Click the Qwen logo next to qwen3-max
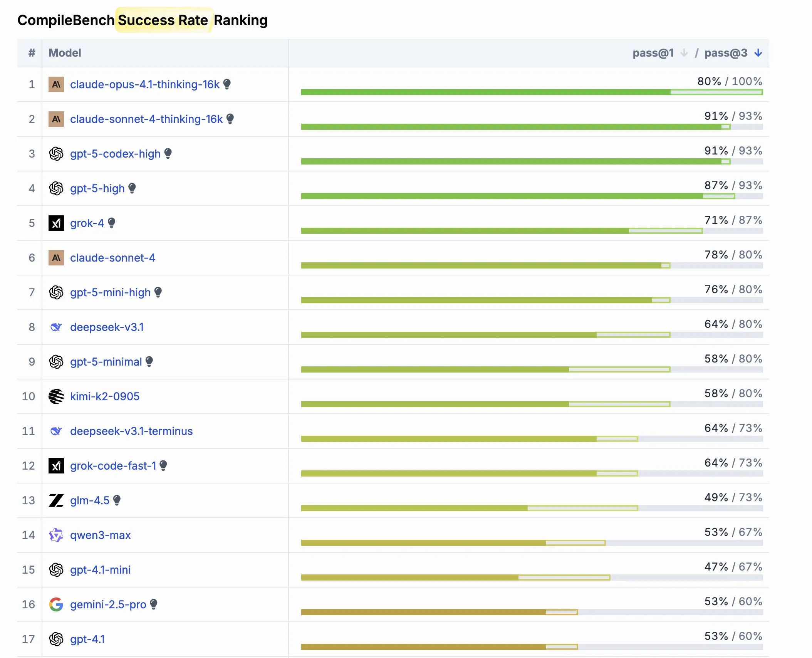This screenshot has width=812, height=658. [56, 535]
